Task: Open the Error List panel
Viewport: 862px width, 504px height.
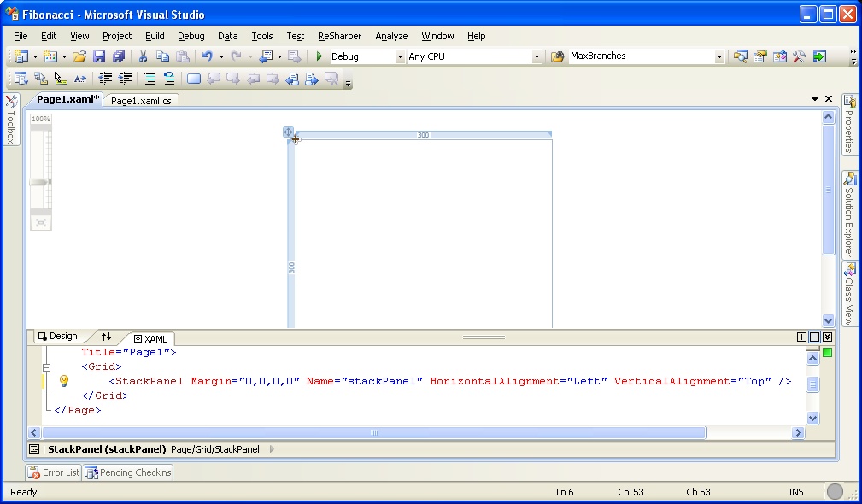Action: [53, 472]
